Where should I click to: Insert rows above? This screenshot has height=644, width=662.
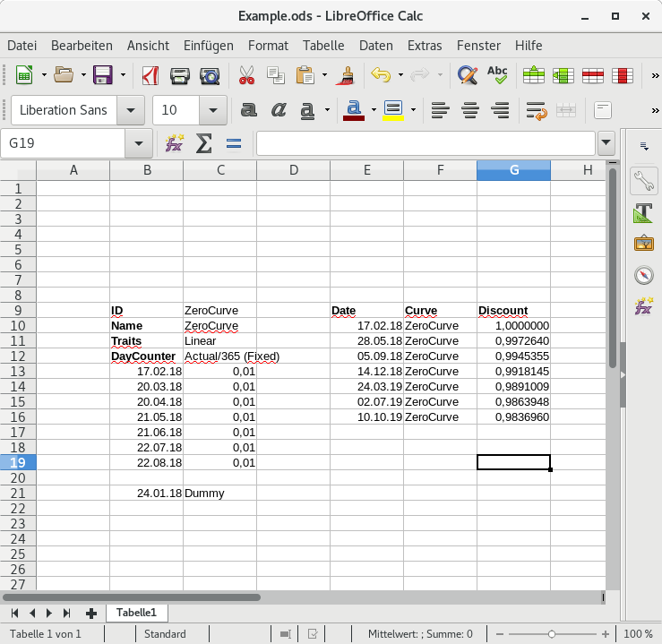pyautogui.click(x=534, y=75)
